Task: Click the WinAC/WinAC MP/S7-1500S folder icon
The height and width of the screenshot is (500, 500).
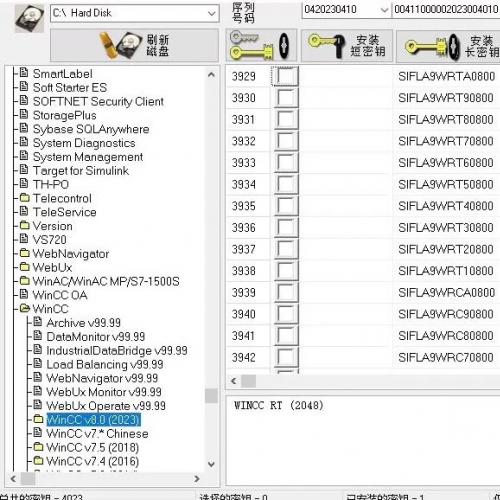Action: [24, 281]
